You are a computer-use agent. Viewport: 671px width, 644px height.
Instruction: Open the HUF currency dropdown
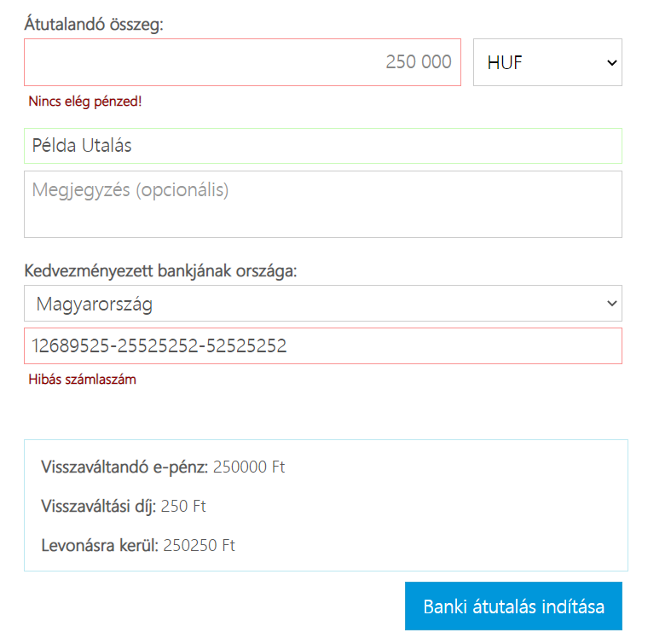point(547,62)
